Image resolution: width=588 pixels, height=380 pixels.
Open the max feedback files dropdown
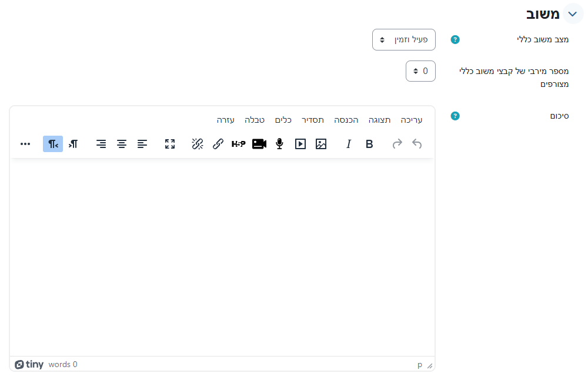click(x=420, y=71)
